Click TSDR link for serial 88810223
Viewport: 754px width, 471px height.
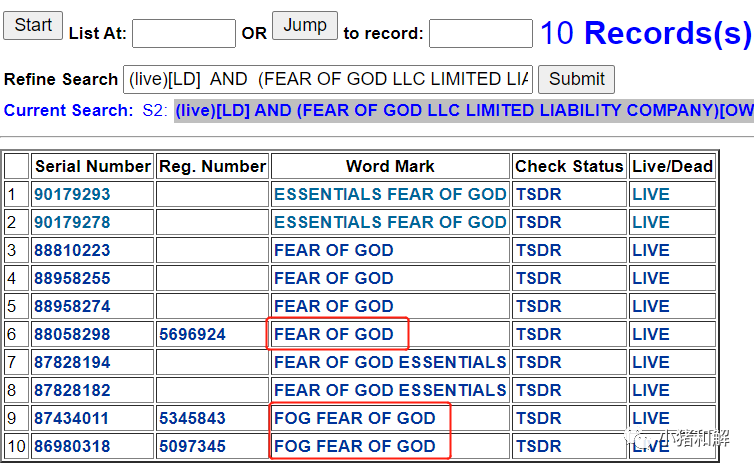pyautogui.click(x=539, y=250)
